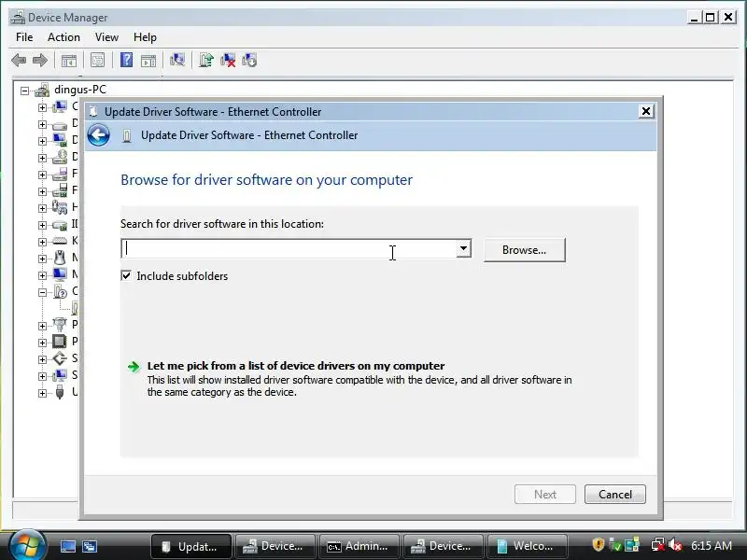Open the driver location dropdown arrow
Image resolution: width=747 pixels, height=560 pixels.
(x=463, y=248)
